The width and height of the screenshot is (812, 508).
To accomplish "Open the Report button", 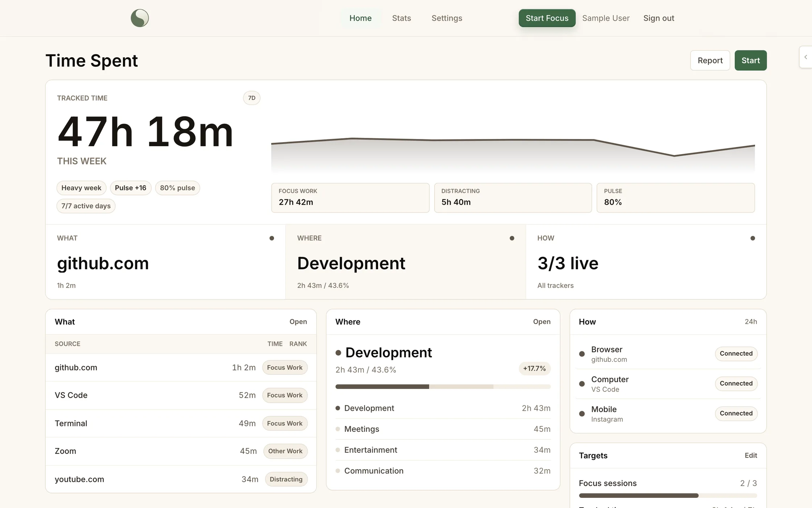I will click(710, 60).
